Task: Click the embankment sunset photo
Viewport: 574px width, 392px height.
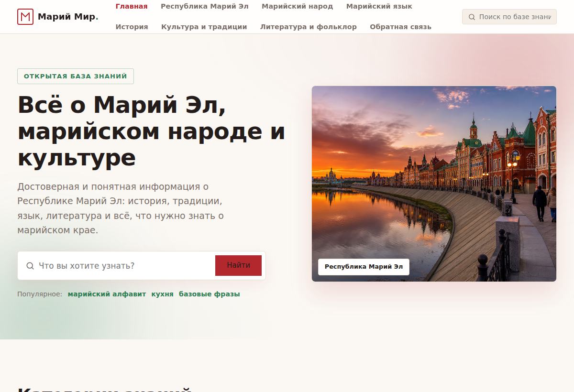Action: pyautogui.click(x=434, y=184)
